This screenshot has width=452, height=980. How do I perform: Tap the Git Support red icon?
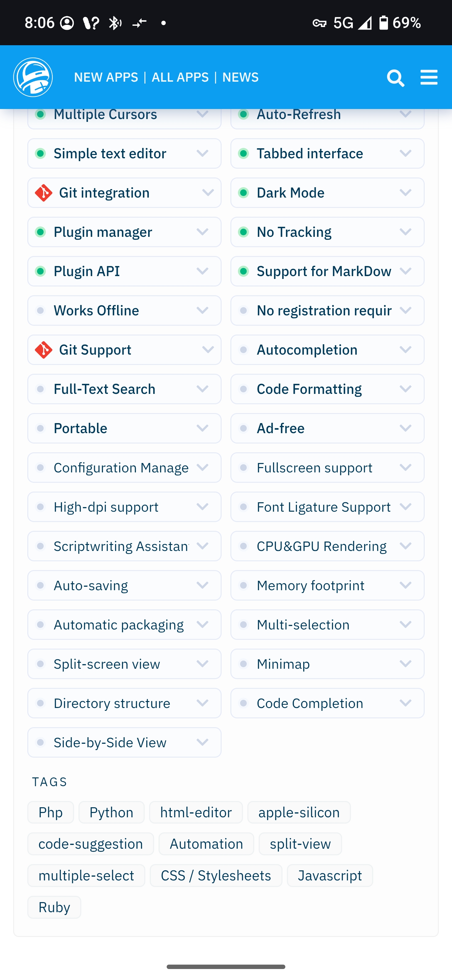44,350
